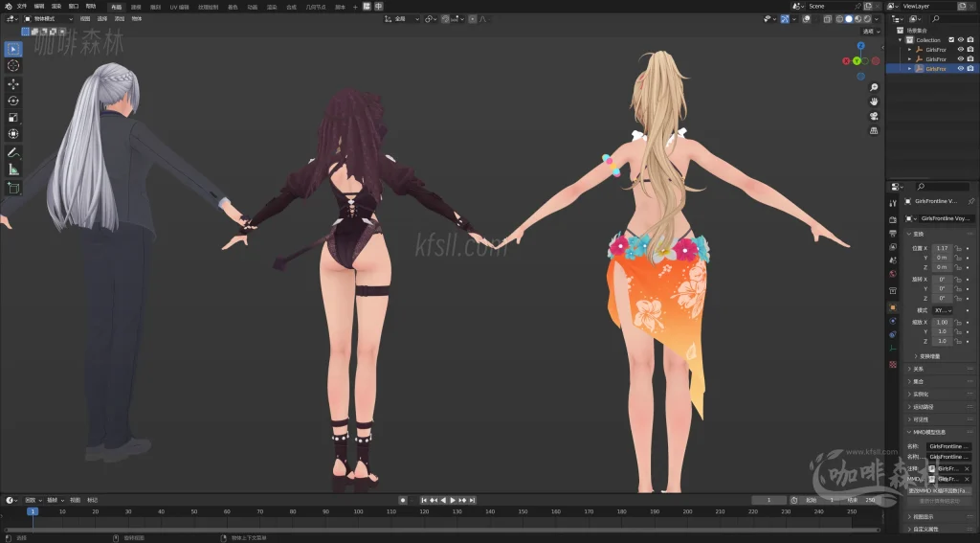
Task: Click the 更改MMD IK循环因数 button
Action: [940, 491]
